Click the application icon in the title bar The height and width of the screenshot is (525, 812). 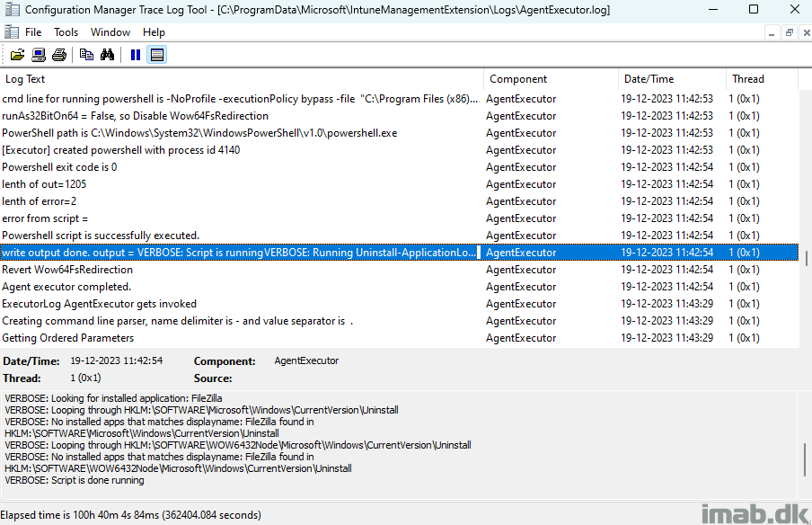pyautogui.click(x=12, y=9)
